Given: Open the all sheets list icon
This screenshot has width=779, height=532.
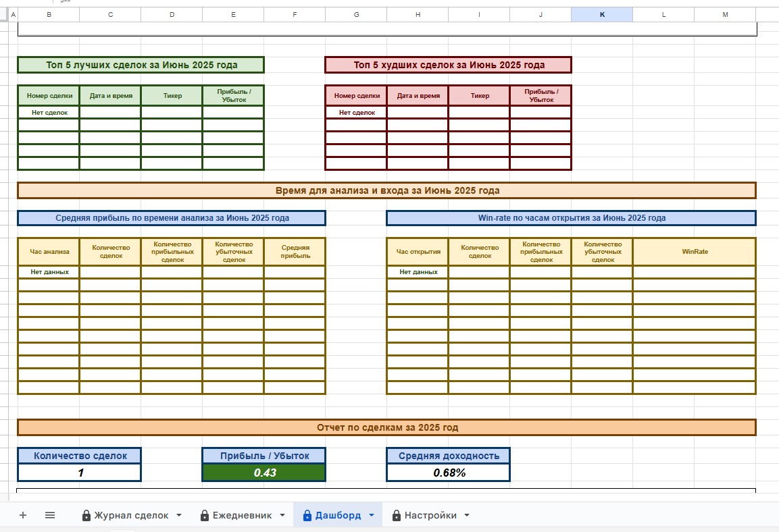Looking at the screenshot, I should [50, 515].
